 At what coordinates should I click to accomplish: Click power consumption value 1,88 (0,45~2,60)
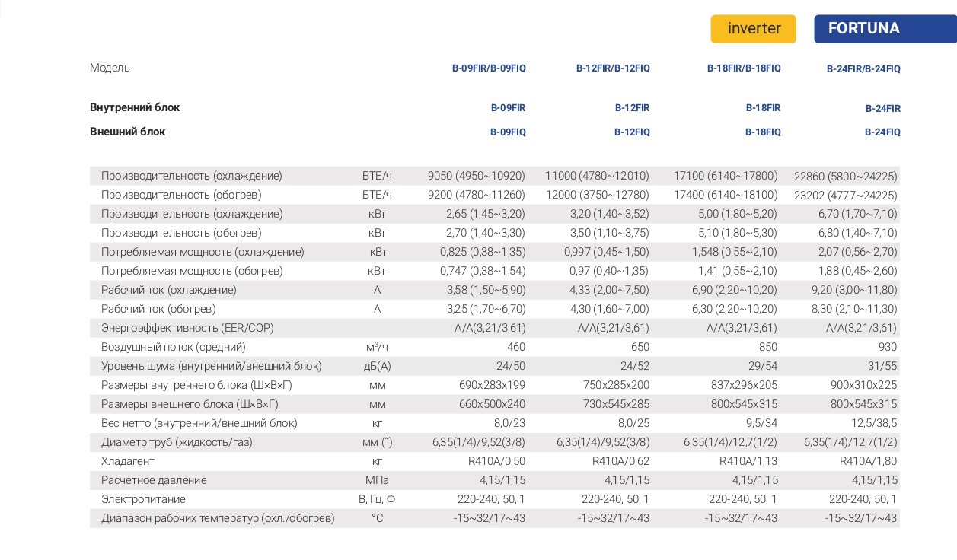pos(858,271)
